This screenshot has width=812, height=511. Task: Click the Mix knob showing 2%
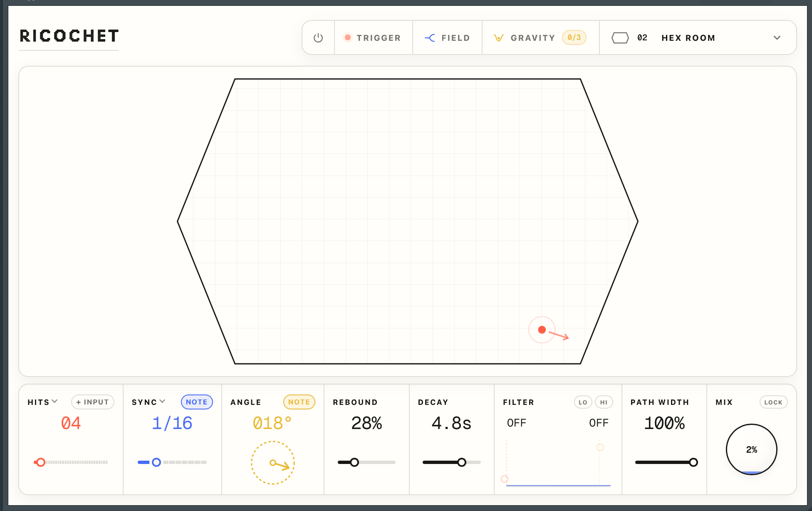(x=752, y=449)
